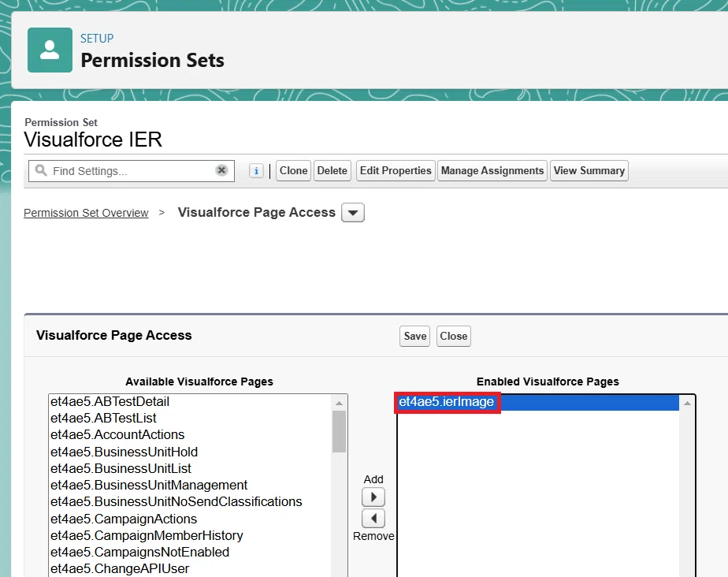Click the Remove arrow button
Viewport: 728px width, 577px height.
point(373,519)
